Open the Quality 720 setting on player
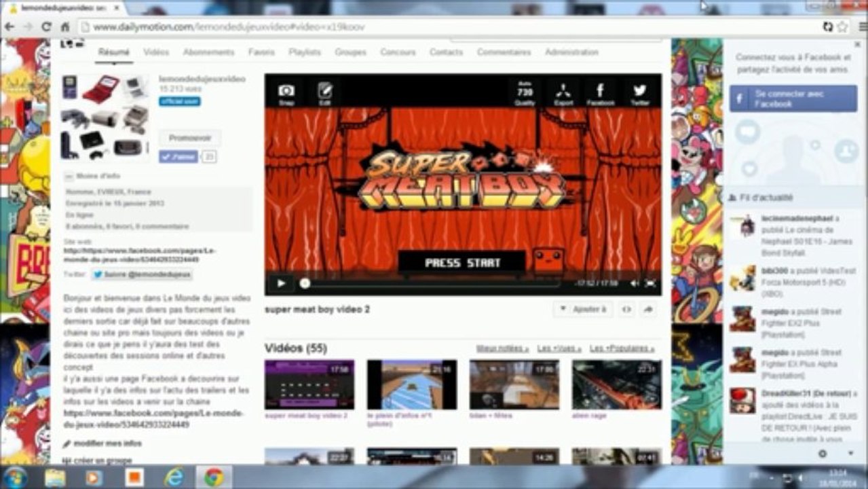 point(525,92)
